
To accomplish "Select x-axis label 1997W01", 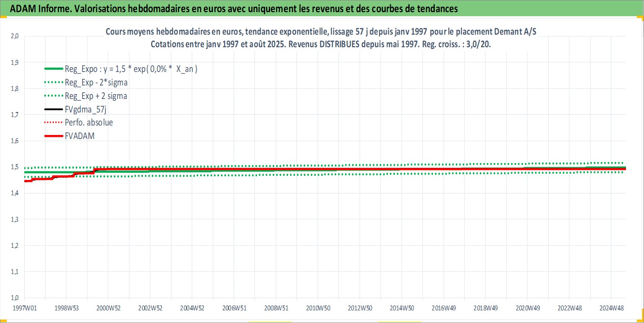I will click(x=24, y=308).
